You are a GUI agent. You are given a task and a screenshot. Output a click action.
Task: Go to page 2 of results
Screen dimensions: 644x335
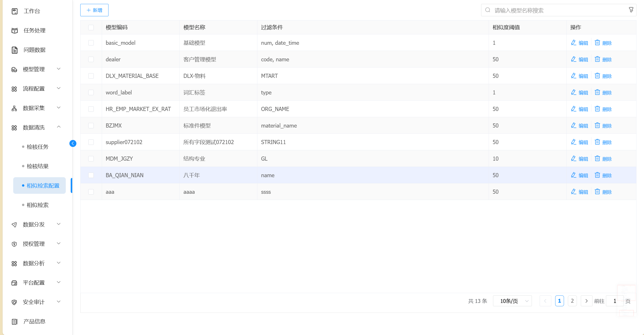coord(572,301)
